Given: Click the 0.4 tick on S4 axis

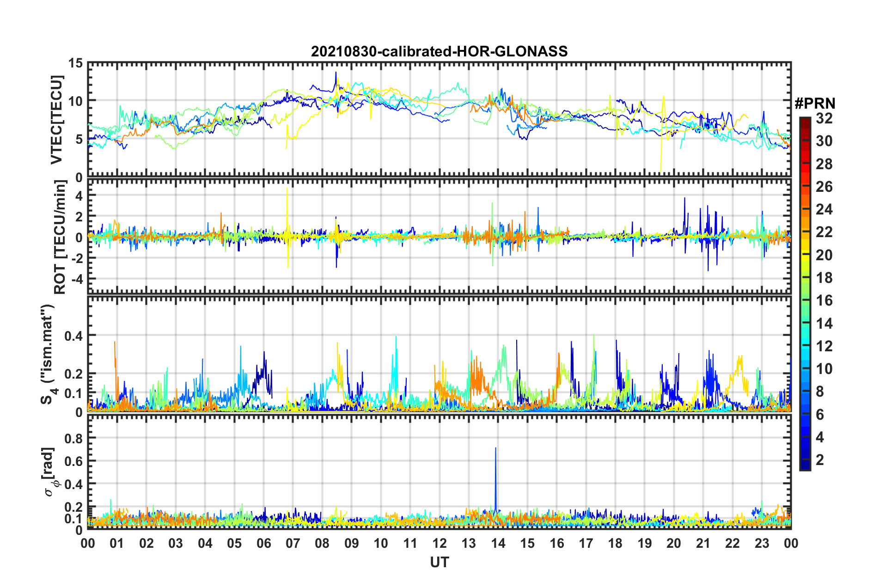Looking at the screenshot, I should tap(73, 336).
